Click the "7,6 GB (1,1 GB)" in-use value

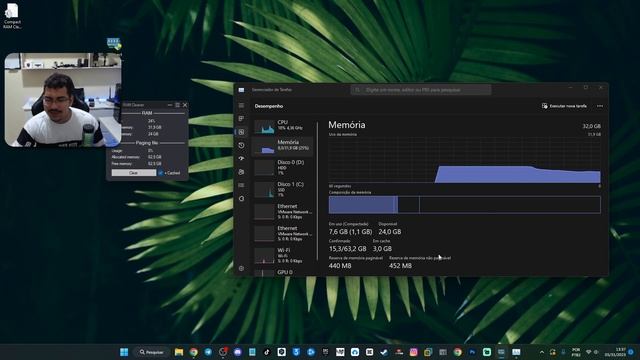click(351, 231)
